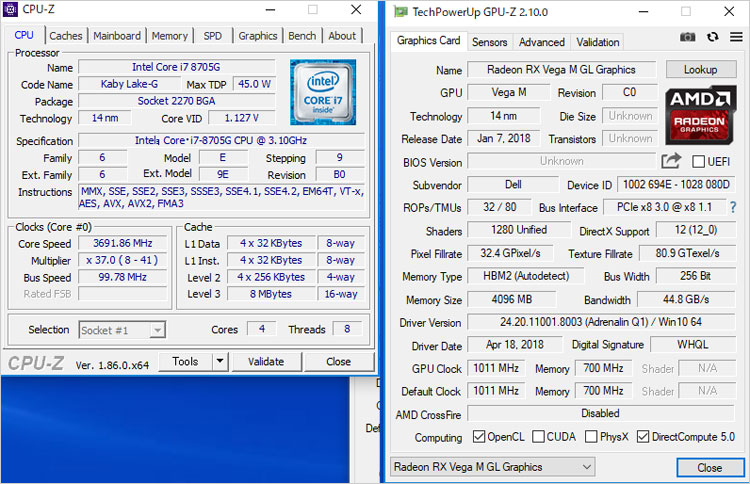Click the Lookup button
The width and height of the screenshot is (750, 484).
(701, 70)
